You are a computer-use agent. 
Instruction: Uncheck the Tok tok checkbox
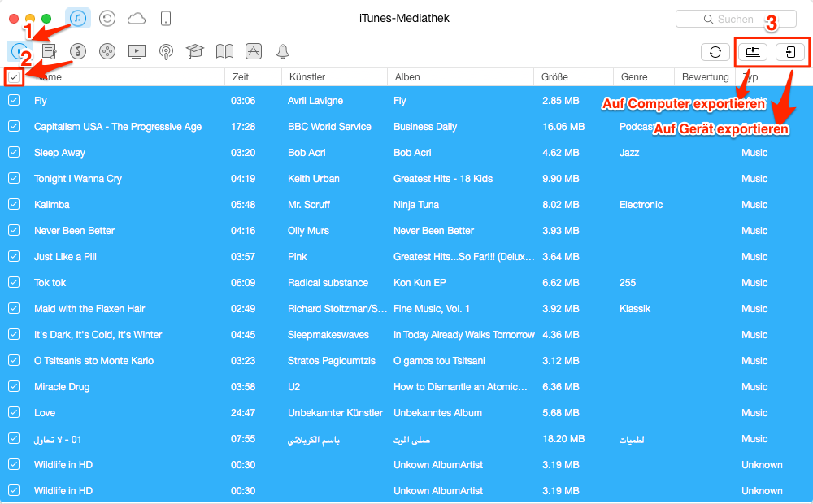click(14, 282)
